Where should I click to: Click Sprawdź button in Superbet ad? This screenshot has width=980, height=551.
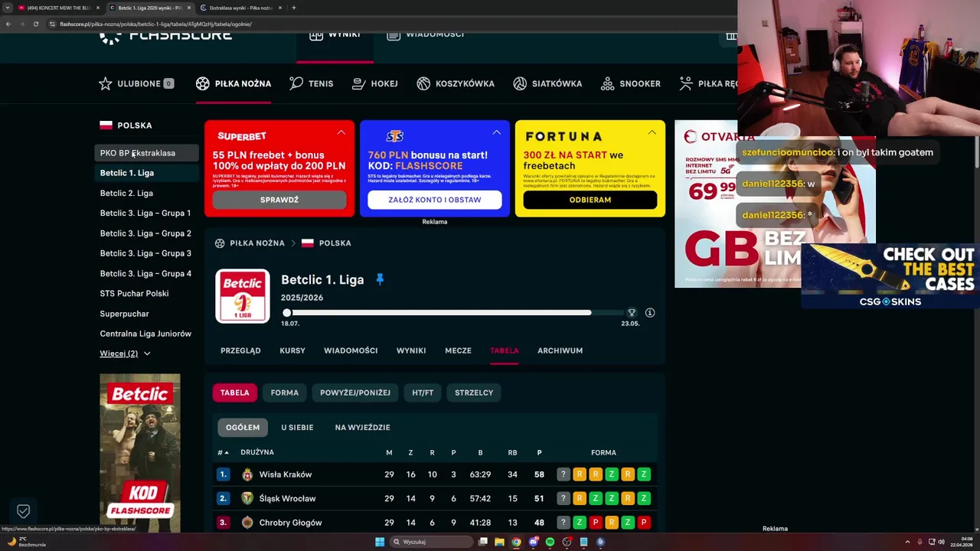279,200
